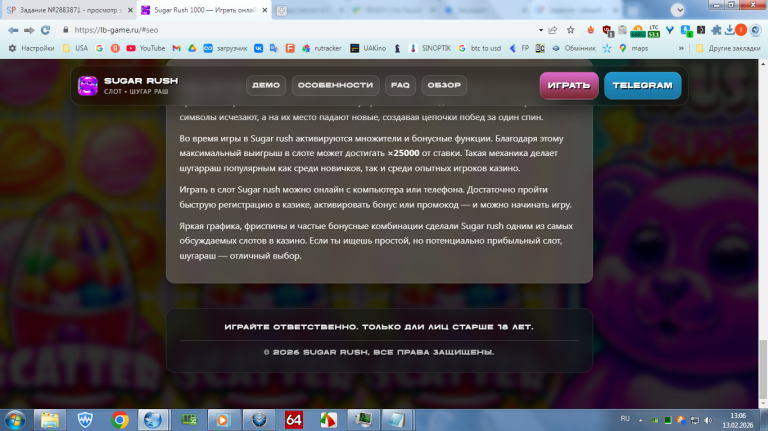The image size is (768, 431).
Task: Click the scrollbar down arrow
Action: 763,404
